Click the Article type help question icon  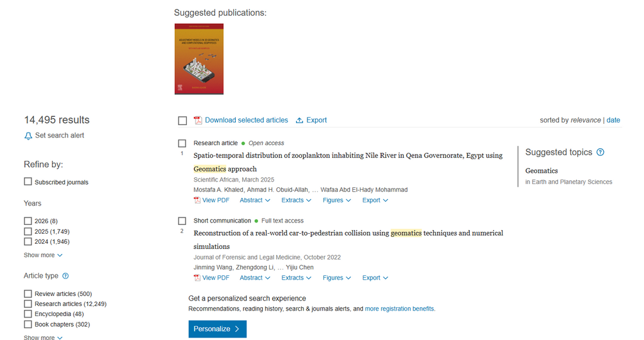tap(65, 276)
